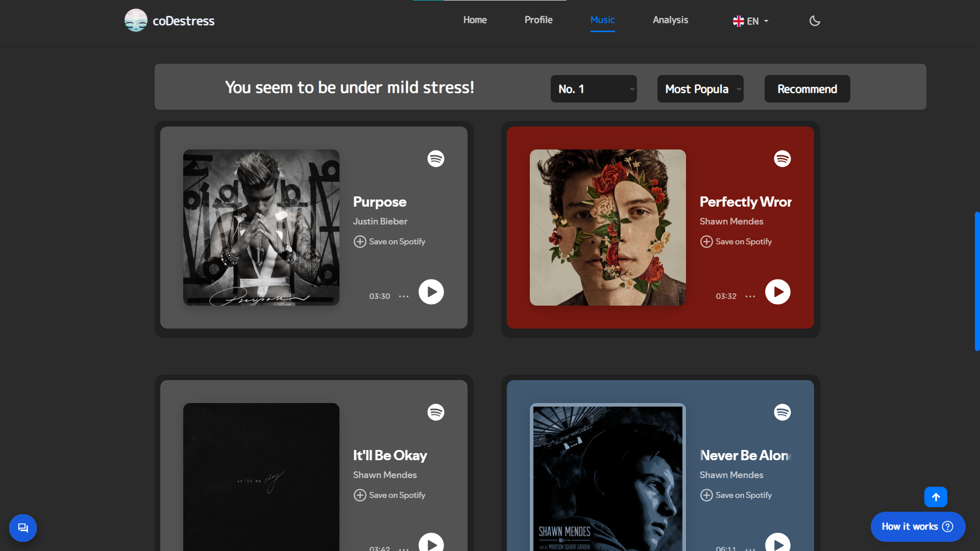Open more options dots on Purpose card
Viewport: 980px width, 551px height.
(404, 296)
